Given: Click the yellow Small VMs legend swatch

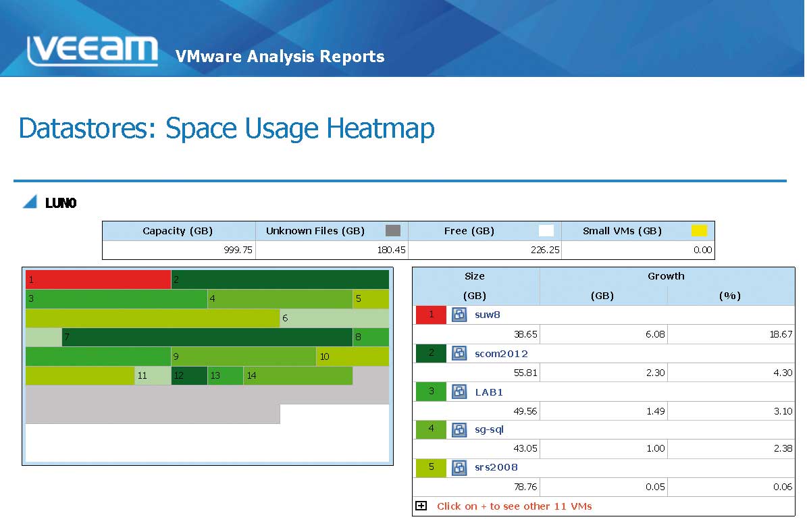Looking at the screenshot, I should pos(699,231).
